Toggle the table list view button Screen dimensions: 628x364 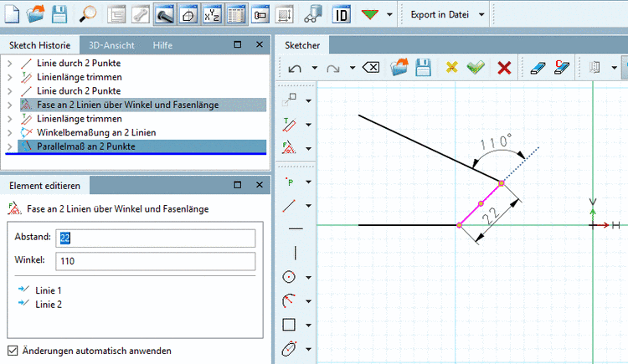pos(236,15)
